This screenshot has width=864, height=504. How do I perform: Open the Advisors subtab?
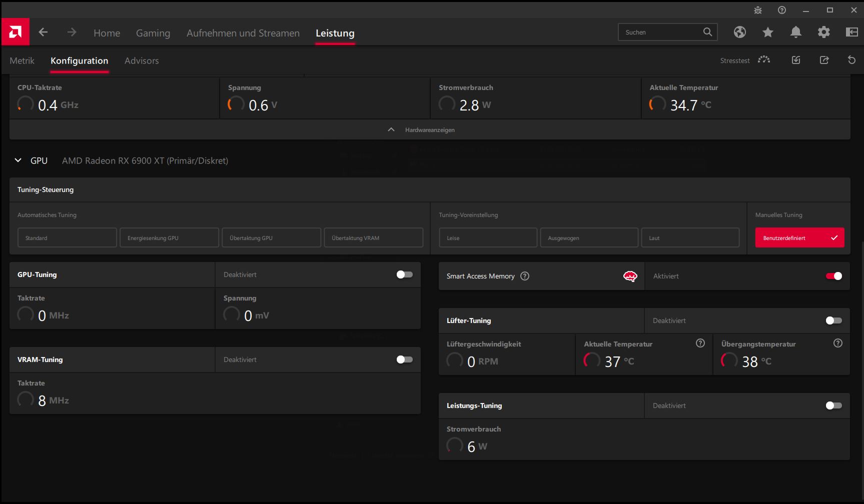tap(142, 60)
